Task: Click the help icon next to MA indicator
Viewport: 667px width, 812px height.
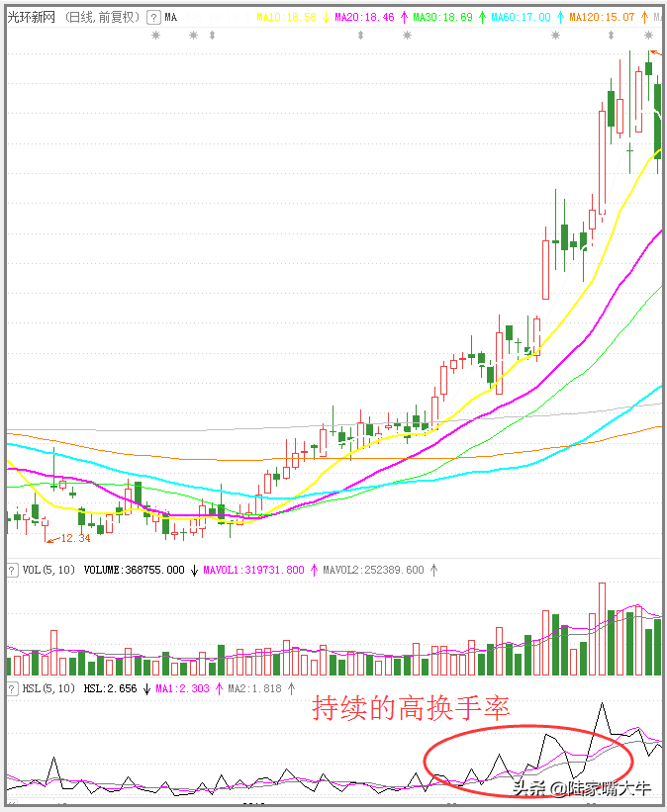Action: pos(153,18)
